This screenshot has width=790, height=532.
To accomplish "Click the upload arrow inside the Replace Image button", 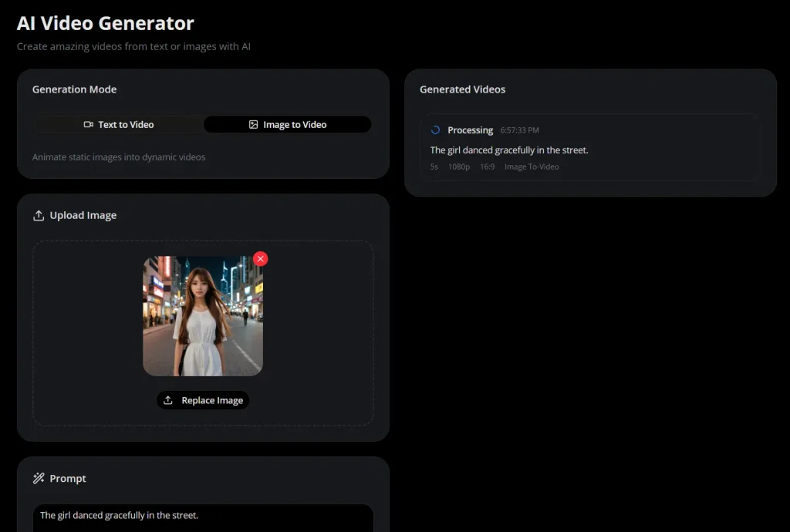I will pos(168,400).
